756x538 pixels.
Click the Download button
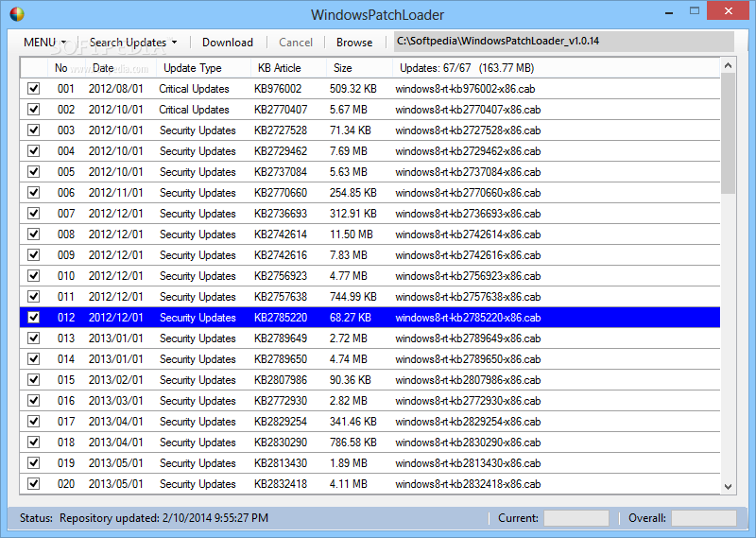click(x=228, y=43)
